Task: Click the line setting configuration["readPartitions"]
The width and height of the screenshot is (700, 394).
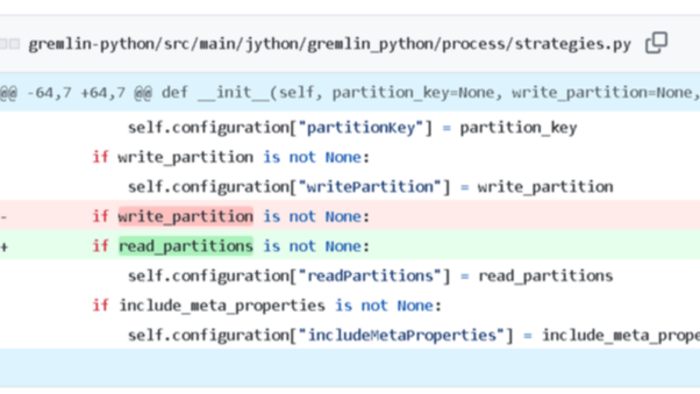Action: [x=371, y=276]
